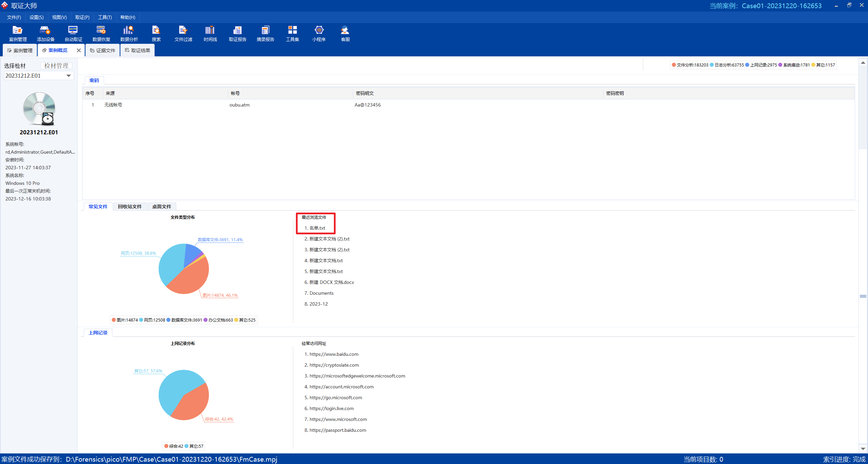
Task: Open the 帮助(H) menu
Action: tap(127, 17)
